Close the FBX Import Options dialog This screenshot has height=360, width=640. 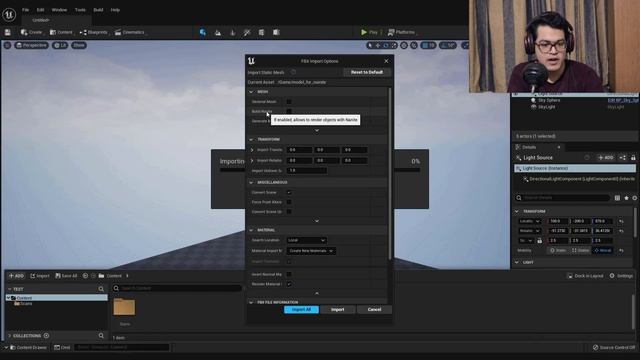[387, 61]
